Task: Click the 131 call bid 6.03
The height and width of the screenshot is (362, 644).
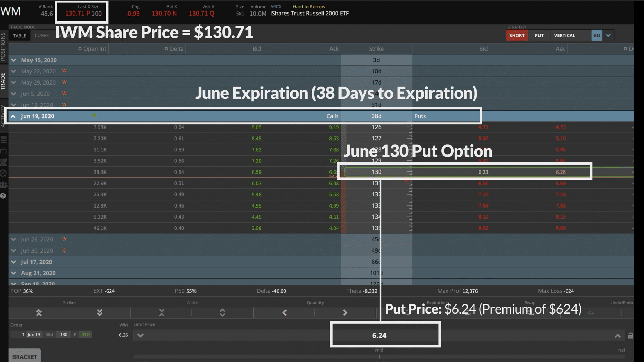Action: click(x=256, y=183)
